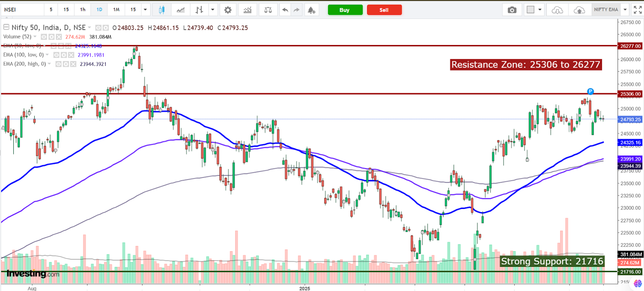Open EMA (100, low, 0) settings gear
Screen dimensions: 644x291
64,55
